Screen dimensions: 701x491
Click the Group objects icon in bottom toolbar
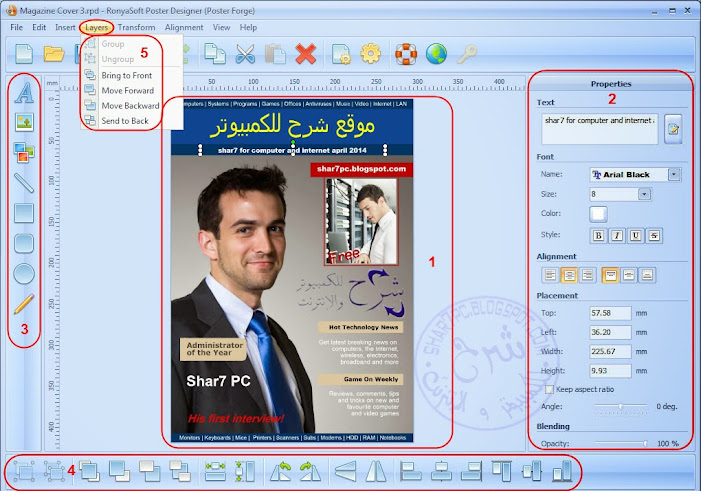[24, 471]
